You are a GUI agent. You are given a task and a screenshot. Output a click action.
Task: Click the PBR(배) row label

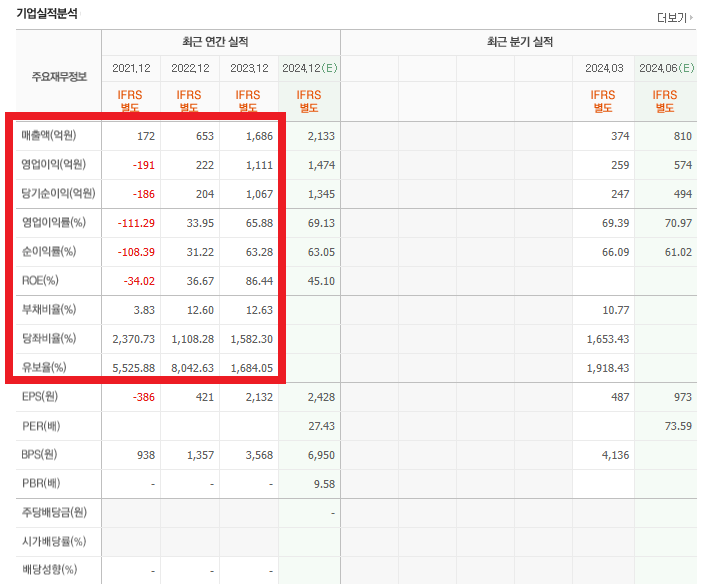click(x=41, y=483)
